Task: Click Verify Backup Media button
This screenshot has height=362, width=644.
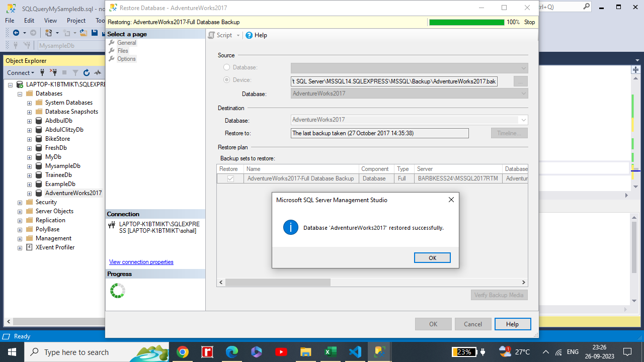Action: click(x=499, y=295)
